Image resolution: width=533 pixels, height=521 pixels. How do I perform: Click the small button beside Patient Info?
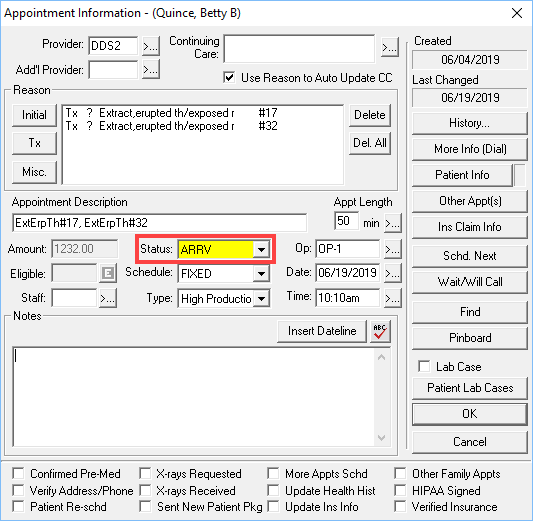pos(520,175)
